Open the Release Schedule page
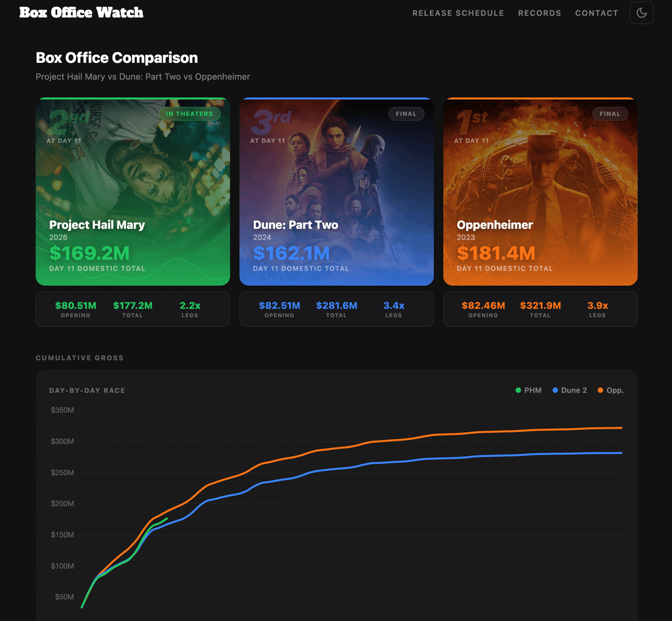 coord(458,13)
